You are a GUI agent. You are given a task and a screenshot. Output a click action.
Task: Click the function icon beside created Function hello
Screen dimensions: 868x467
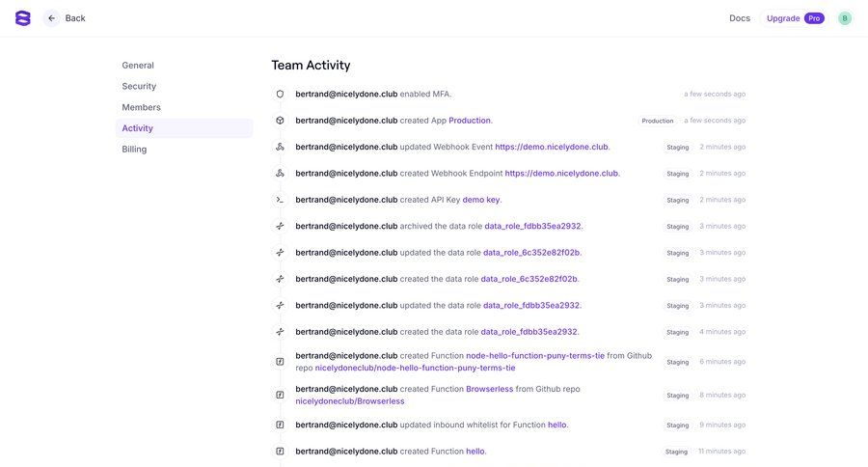[280, 451]
